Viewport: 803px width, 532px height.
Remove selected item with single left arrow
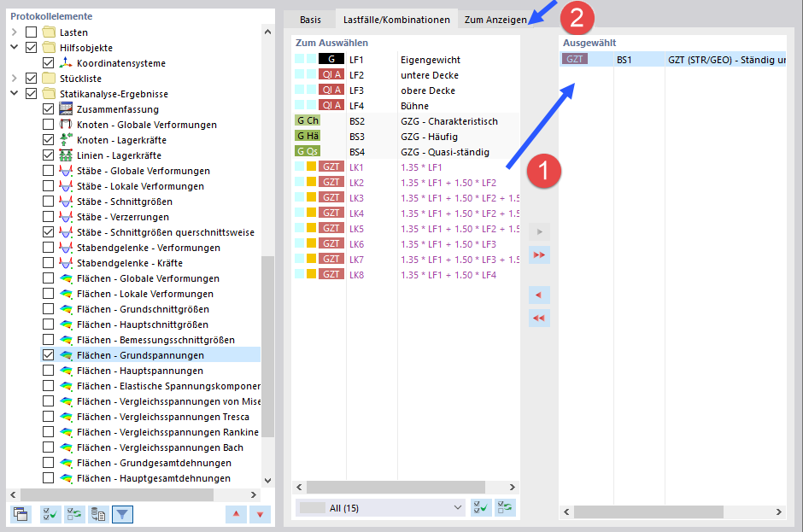pyautogui.click(x=539, y=295)
